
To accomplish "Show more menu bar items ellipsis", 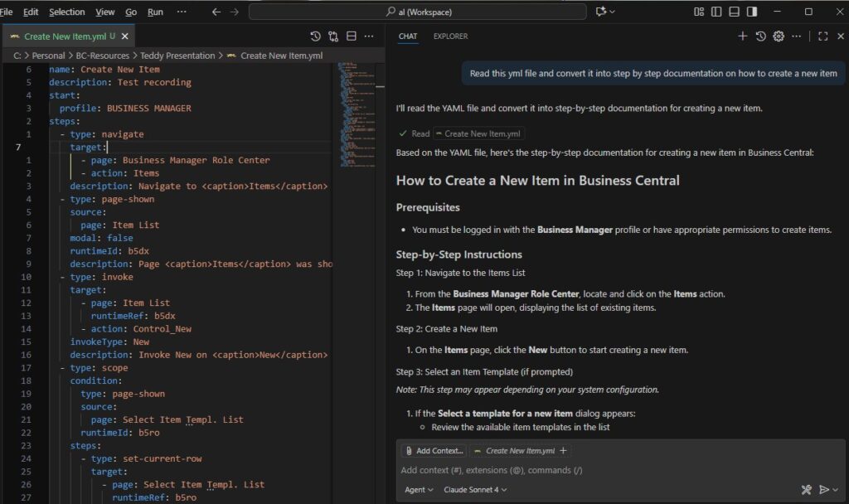I will click(182, 12).
